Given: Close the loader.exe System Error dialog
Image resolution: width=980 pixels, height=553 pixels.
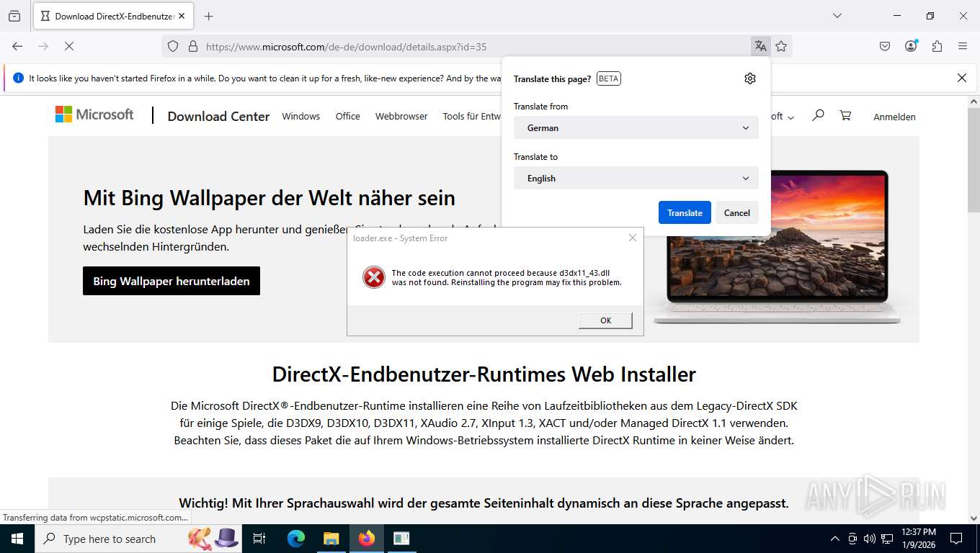Looking at the screenshot, I should coord(633,238).
